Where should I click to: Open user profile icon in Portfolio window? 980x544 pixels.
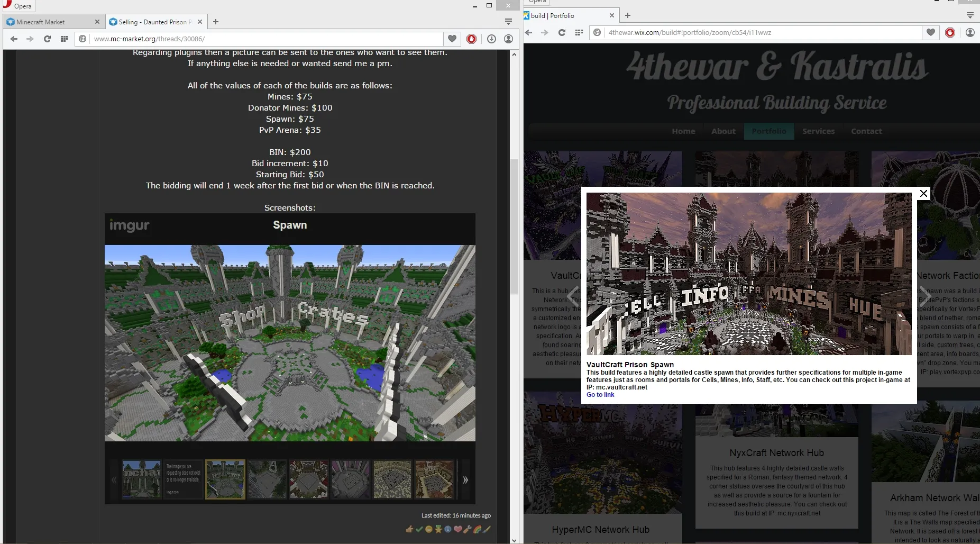click(x=970, y=32)
